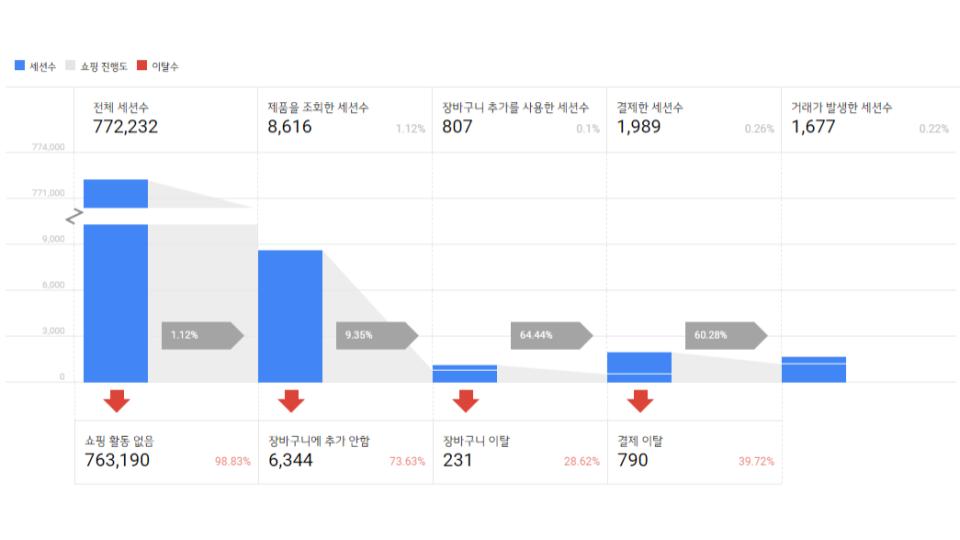Click the blue 제품을 조회한 세션수 bar
The height and width of the screenshot is (540, 960).
290,315
